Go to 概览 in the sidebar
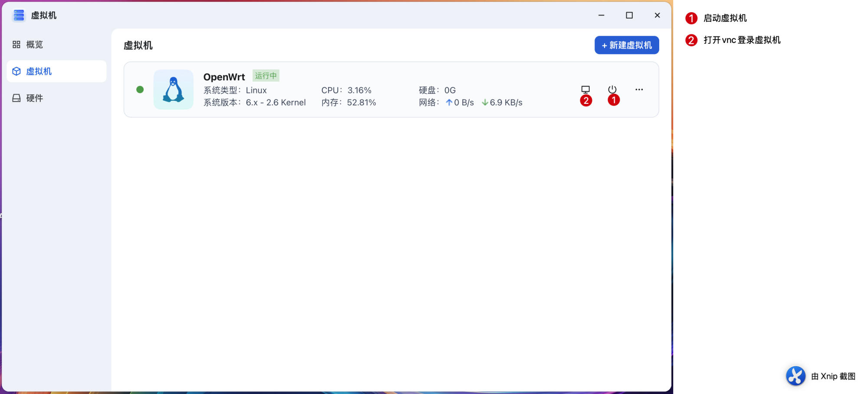The height and width of the screenshot is (394, 868). tap(34, 45)
